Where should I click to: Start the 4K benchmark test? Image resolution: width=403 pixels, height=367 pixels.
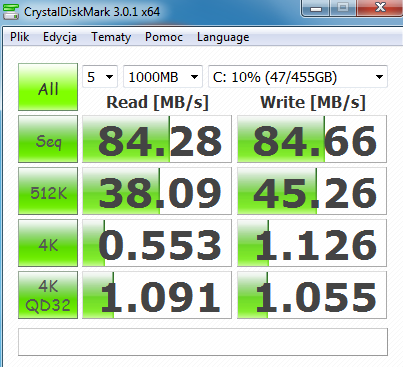[48, 243]
